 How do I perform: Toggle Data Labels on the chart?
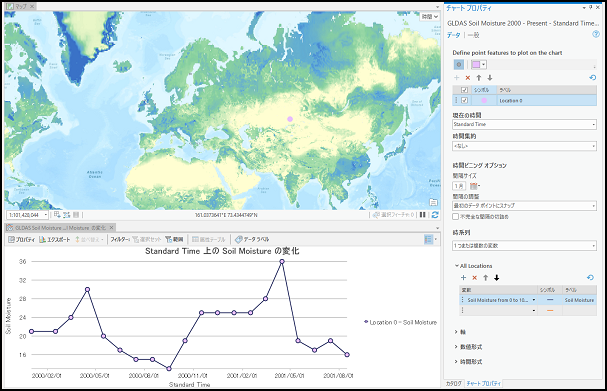252,240
